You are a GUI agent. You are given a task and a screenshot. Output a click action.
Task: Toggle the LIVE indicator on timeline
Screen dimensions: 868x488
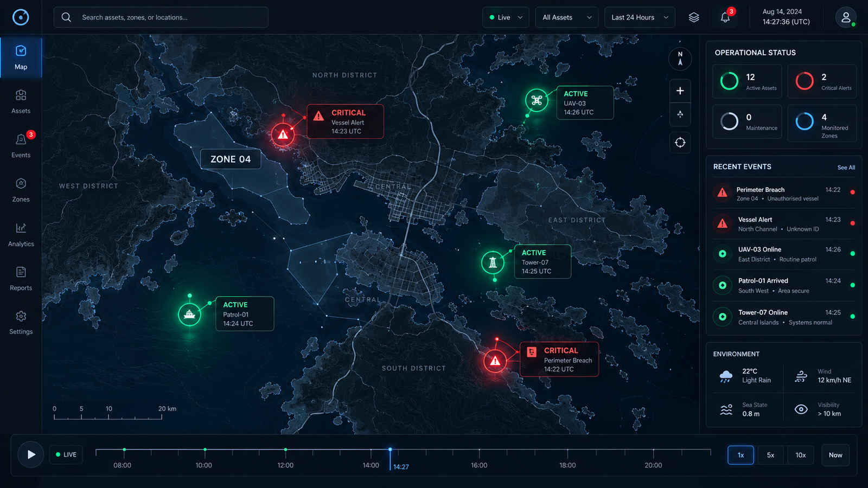pos(66,454)
